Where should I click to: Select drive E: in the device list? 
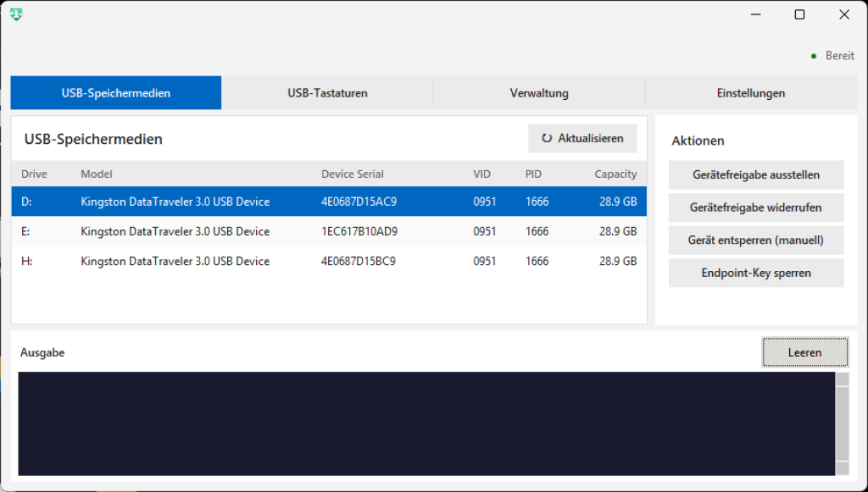329,231
